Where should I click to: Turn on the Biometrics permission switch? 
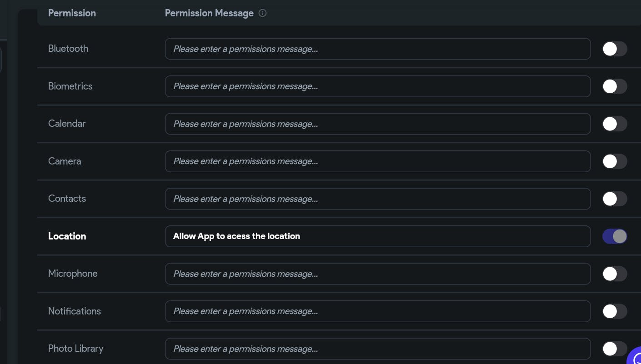click(615, 86)
